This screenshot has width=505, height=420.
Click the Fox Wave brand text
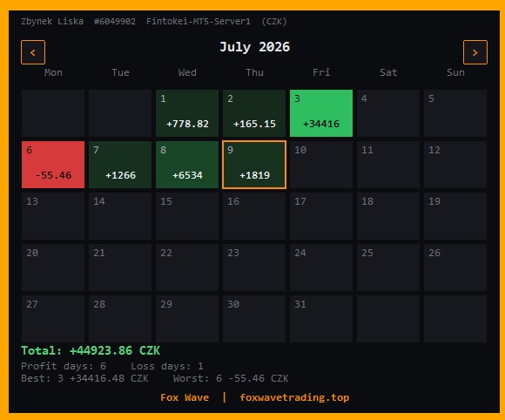pos(185,397)
